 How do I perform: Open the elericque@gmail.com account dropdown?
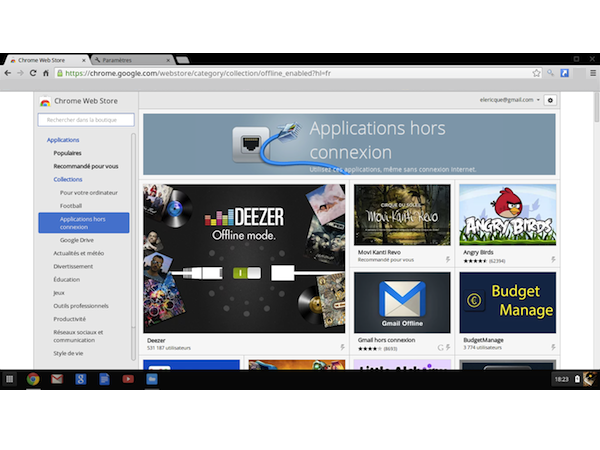(x=510, y=100)
